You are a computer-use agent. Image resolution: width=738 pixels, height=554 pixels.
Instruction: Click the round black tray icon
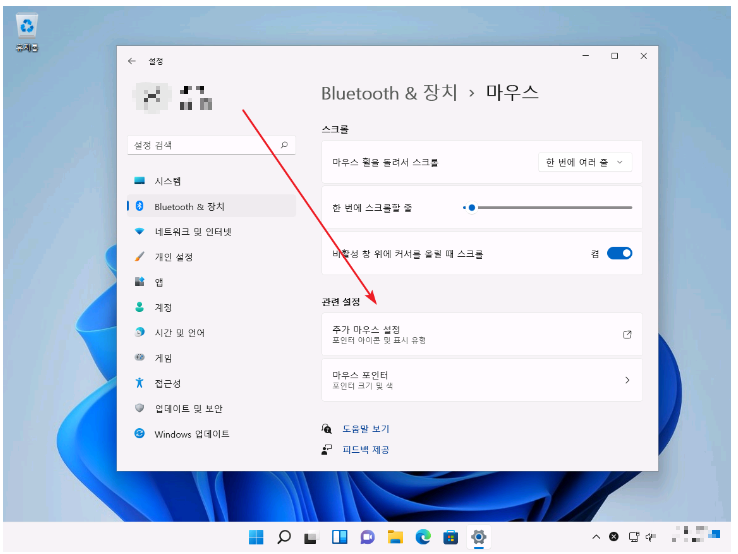click(614, 536)
